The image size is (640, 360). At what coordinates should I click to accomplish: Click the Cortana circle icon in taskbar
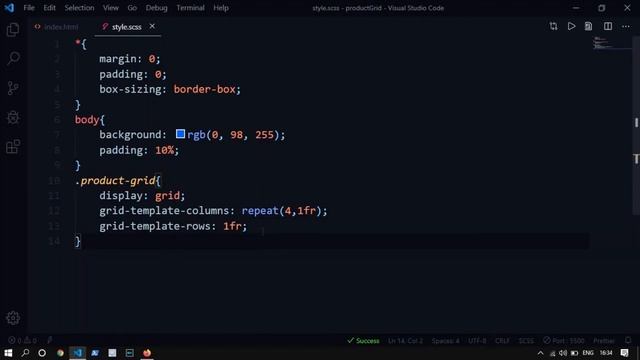tap(42, 353)
